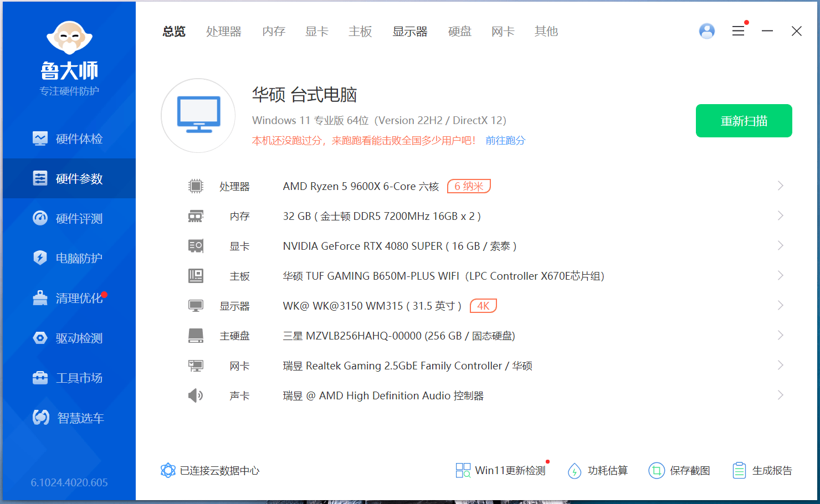Click the Win11更新检测 label
This screenshot has height=504, width=820.
(510, 471)
